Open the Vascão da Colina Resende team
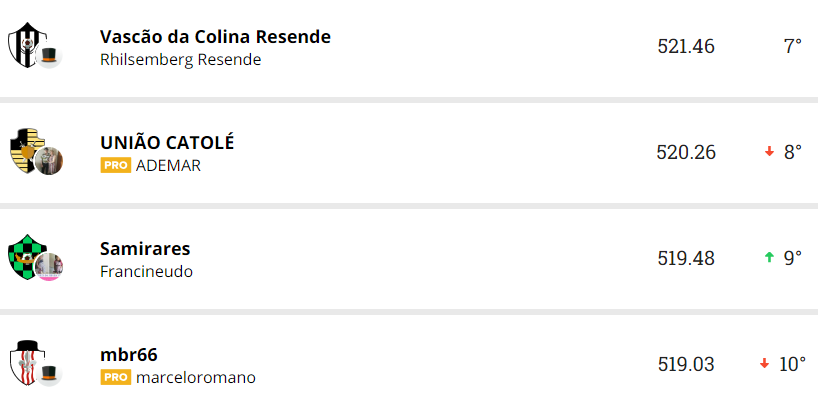Viewport: 818px width, 413px height. coord(215,37)
